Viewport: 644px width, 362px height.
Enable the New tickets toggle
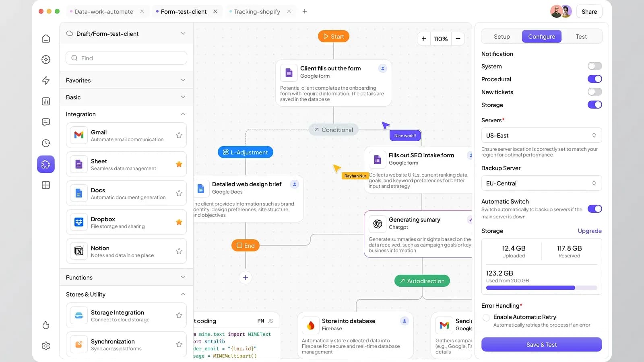[x=595, y=92]
